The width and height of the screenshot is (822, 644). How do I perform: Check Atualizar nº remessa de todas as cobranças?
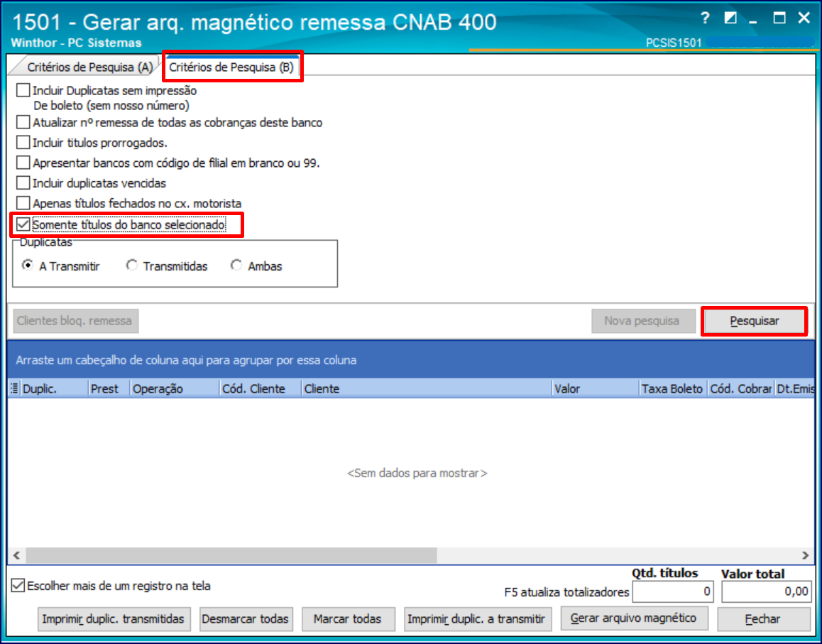pyautogui.click(x=23, y=122)
